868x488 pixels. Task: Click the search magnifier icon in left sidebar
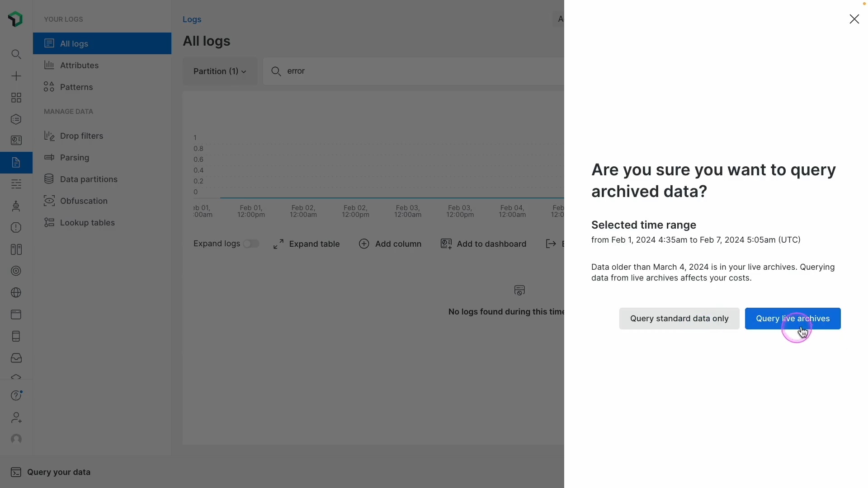[x=16, y=55]
